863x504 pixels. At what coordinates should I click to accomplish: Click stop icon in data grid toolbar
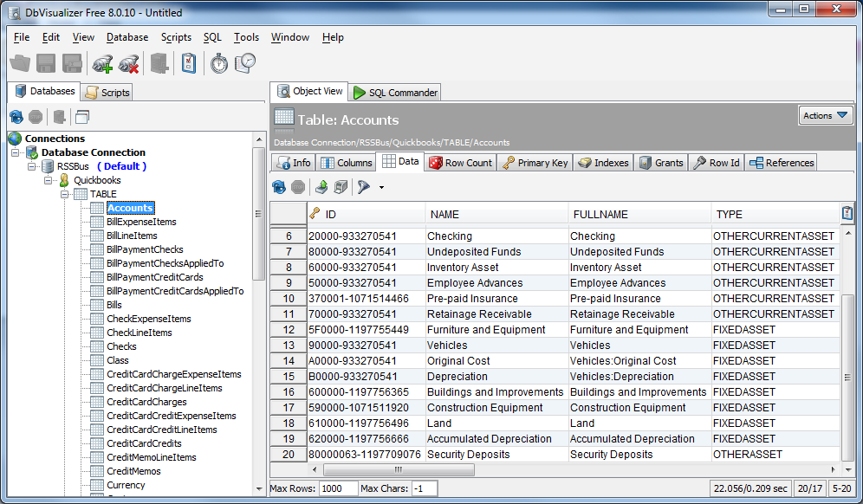298,187
